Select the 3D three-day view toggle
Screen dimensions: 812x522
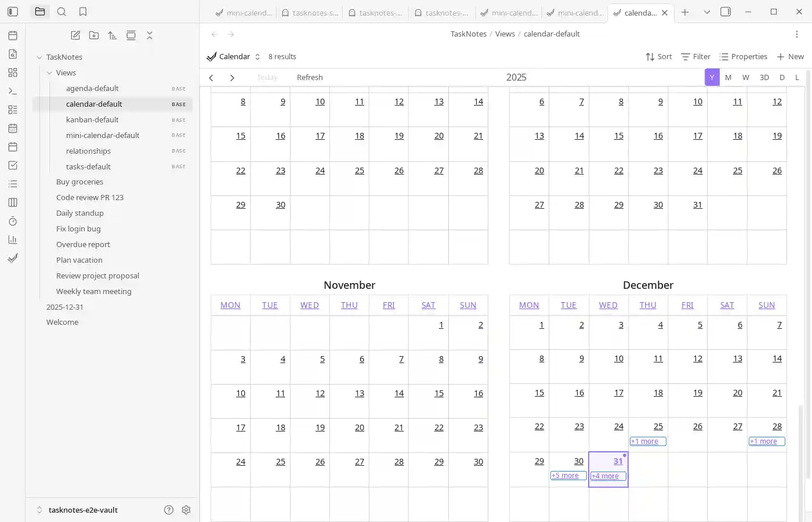764,77
